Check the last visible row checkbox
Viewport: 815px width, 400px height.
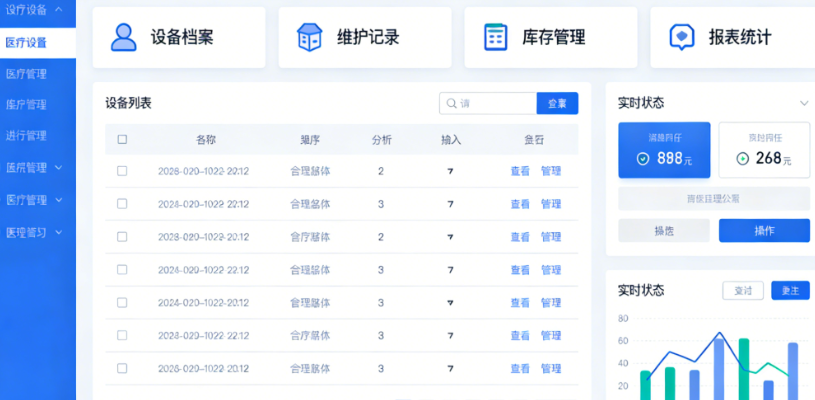coord(122,368)
